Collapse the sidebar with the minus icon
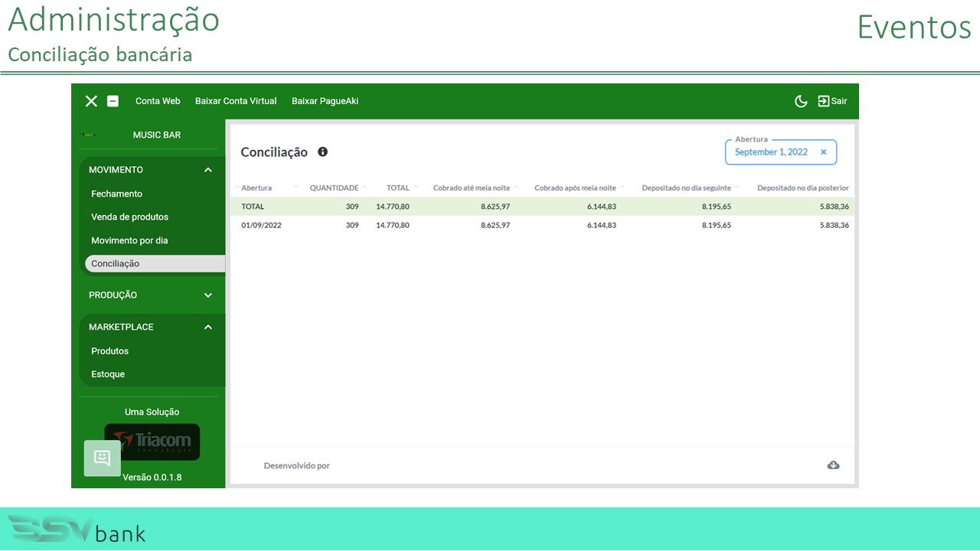 (x=113, y=101)
